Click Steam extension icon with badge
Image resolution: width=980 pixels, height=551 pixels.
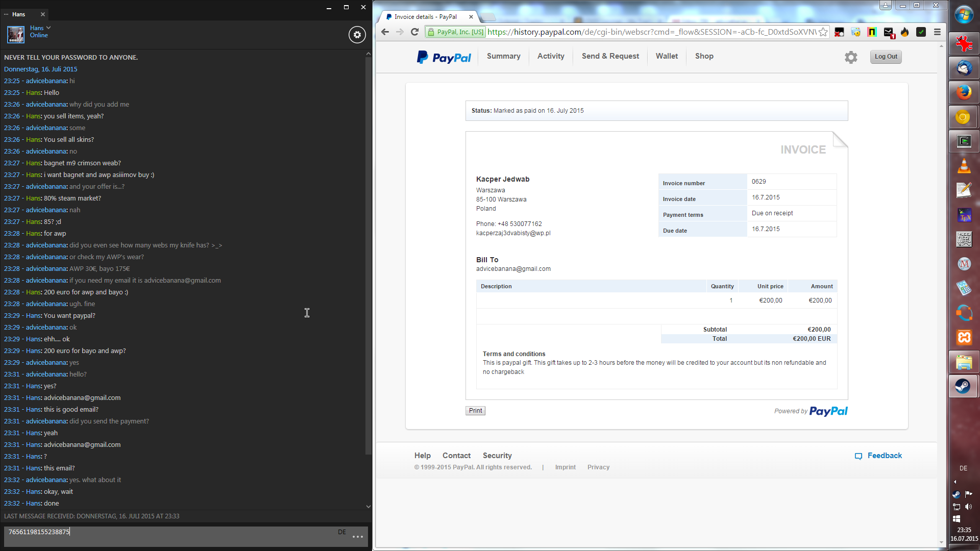[x=889, y=33]
